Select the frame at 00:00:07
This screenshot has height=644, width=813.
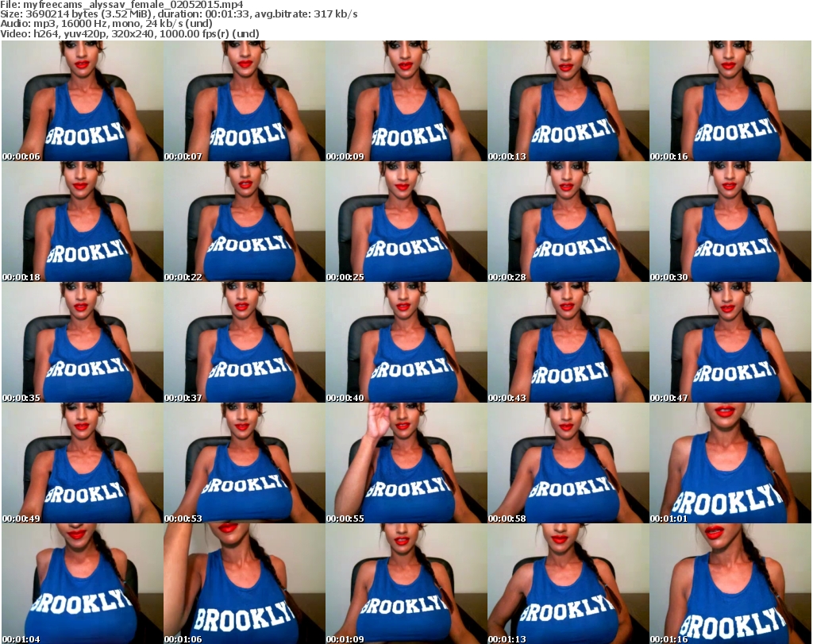(x=245, y=101)
